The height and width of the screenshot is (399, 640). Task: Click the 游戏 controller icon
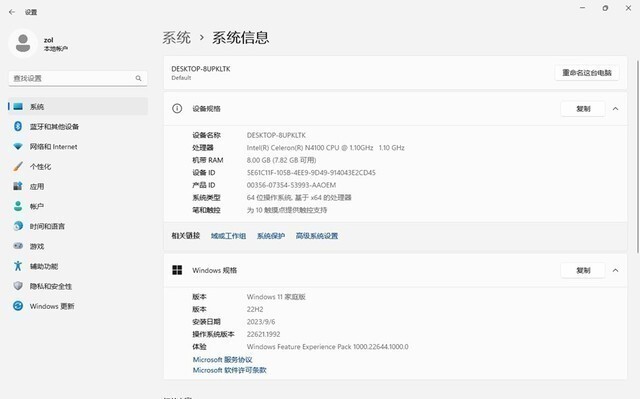[x=18, y=246]
